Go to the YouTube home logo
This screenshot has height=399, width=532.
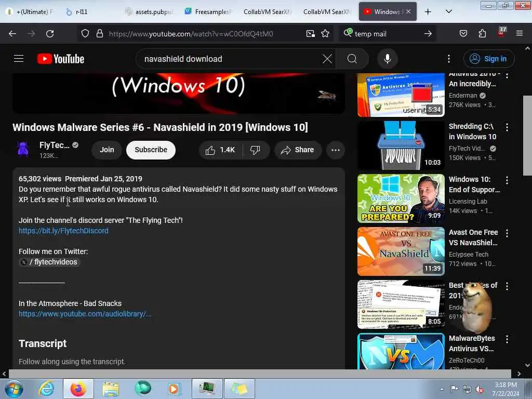coord(61,59)
